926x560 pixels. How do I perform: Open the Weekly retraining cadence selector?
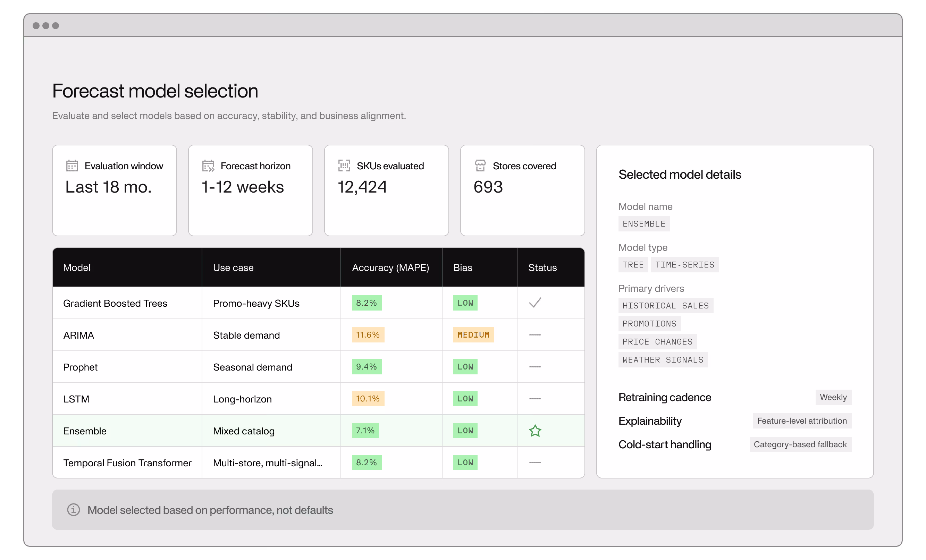pyautogui.click(x=833, y=397)
